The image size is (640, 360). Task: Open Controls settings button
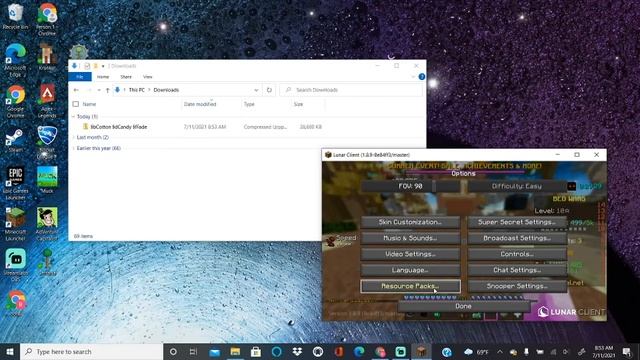pos(517,254)
